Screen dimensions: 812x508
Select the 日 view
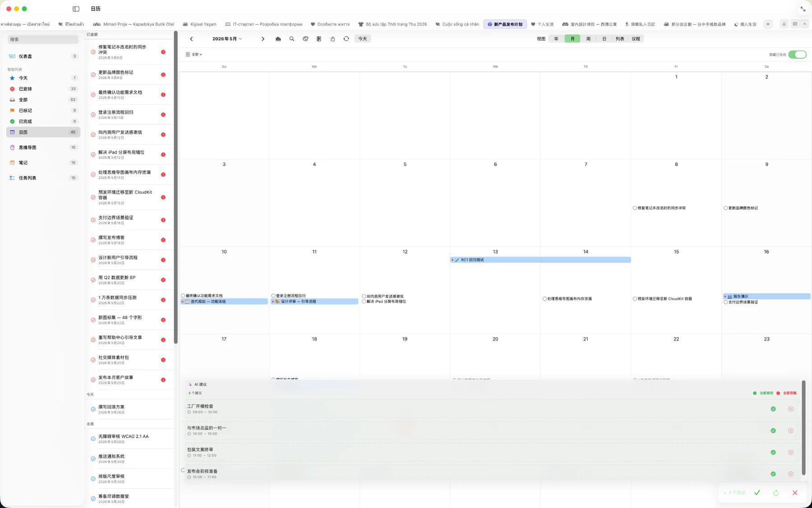pos(604,39)
